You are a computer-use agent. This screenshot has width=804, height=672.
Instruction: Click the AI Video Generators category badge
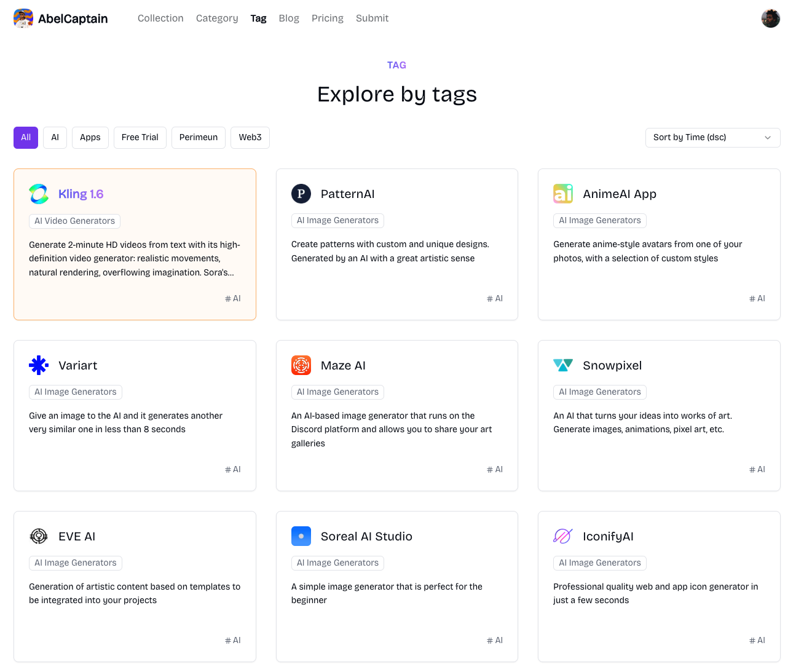point(74,221)
